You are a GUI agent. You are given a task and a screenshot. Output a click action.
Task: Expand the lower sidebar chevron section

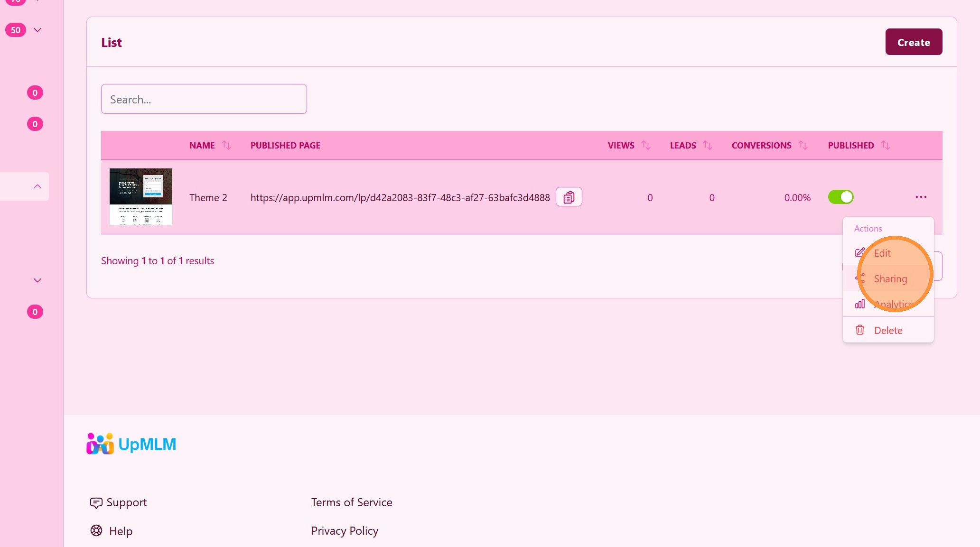coord(37,280)
